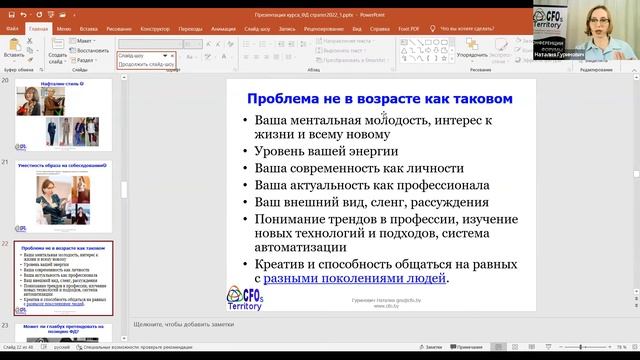
Task: Justify the text in the paragraph group
Action: pos(277,57)
